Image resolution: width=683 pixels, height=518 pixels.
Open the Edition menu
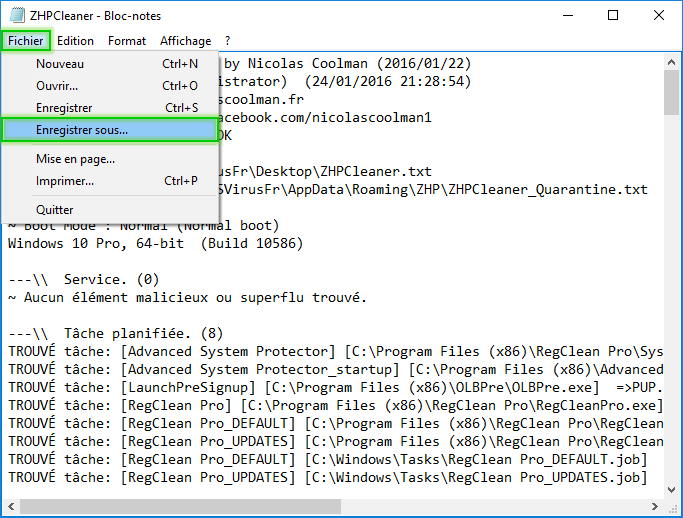pyautogui.click(x=75, y=41)
